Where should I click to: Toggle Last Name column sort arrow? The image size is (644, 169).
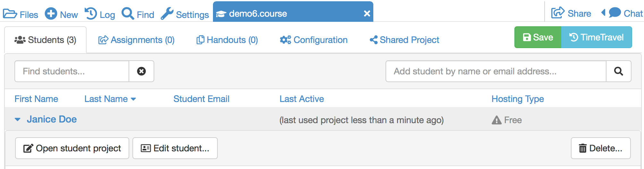click(133, 99)
